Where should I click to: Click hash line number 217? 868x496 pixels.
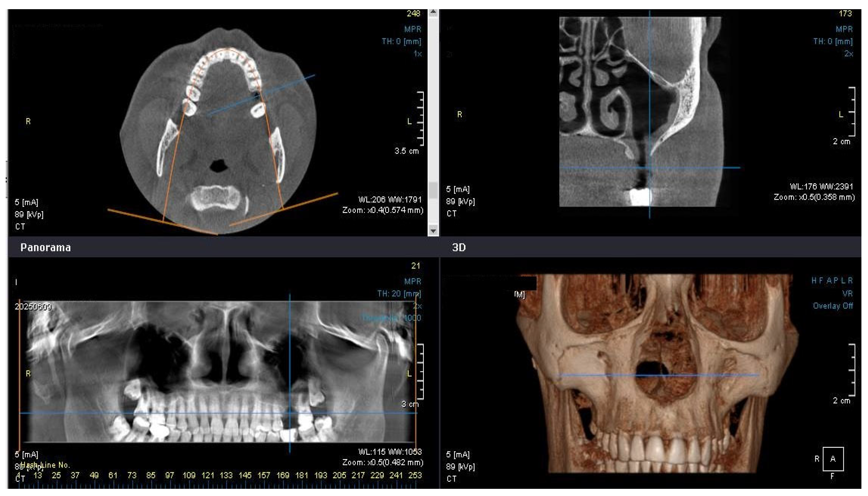(x=358, y=475)
